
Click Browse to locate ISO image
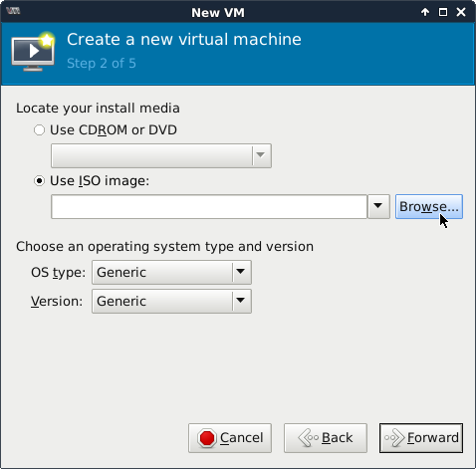(x=429, y=206)
